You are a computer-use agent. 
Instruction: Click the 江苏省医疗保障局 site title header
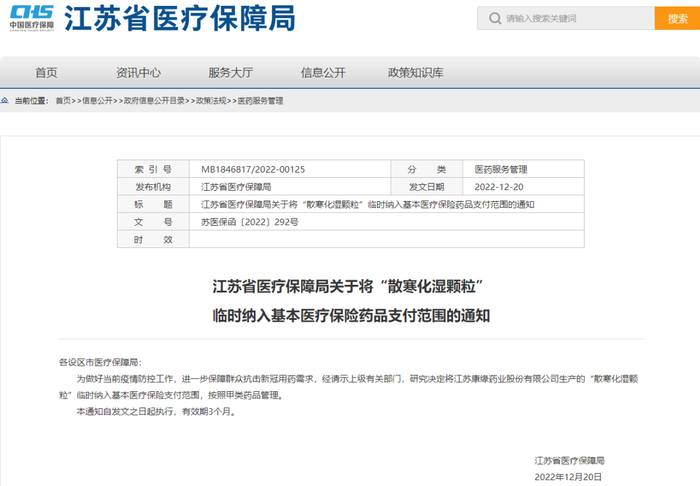179,18
